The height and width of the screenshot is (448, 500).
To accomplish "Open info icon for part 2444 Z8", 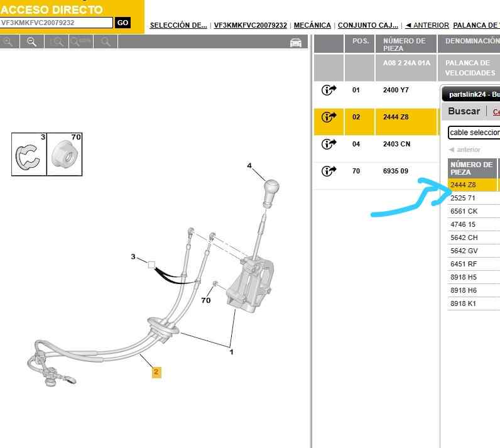I will coord(329,117).
